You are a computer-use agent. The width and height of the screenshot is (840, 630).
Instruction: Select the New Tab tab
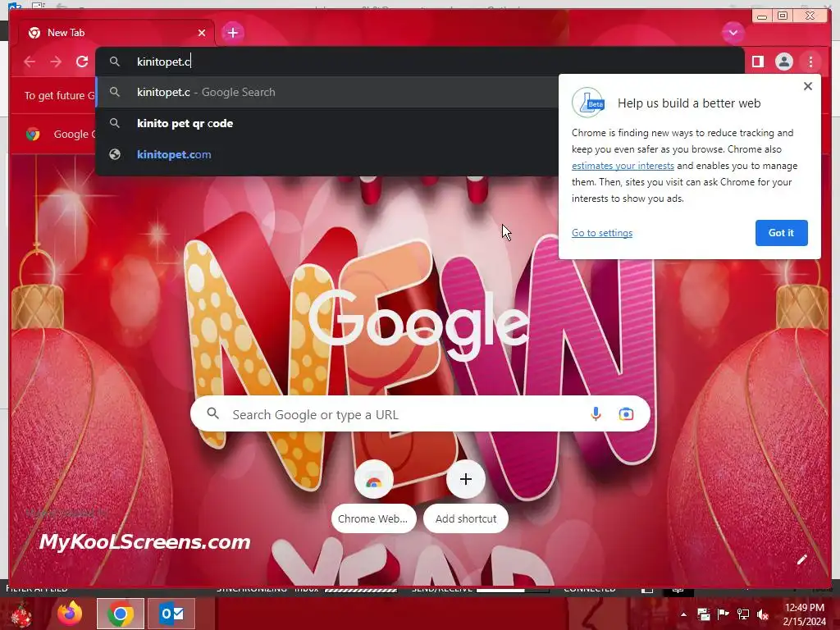click(116, 33)
